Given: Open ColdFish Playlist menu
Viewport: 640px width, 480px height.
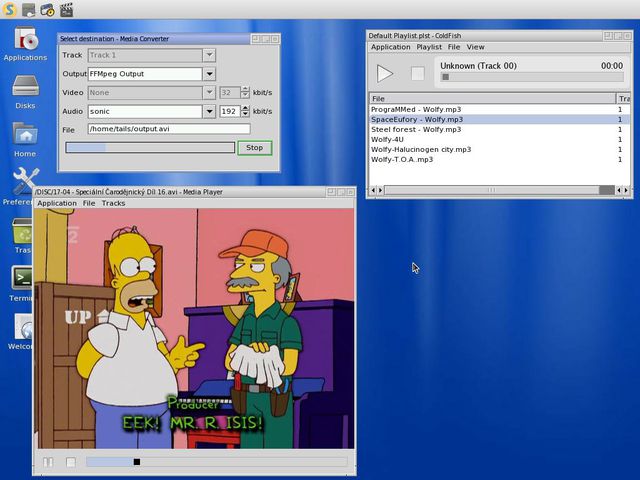Looking at the screenshot, I should point(429,47).
